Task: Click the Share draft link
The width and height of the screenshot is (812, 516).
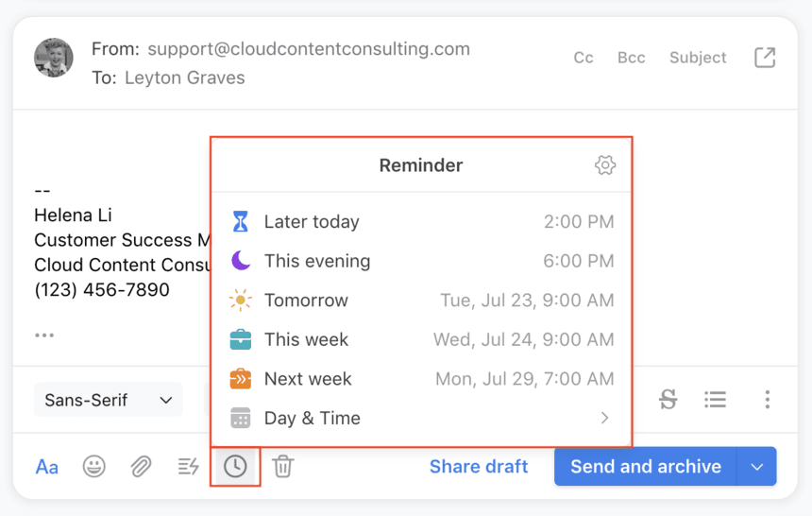Action: coord(479,467)
